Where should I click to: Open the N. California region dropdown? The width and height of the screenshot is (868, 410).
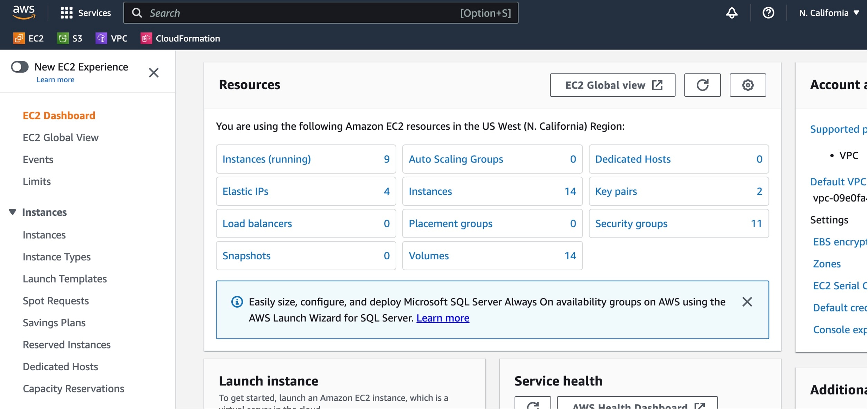coord(829,13)
